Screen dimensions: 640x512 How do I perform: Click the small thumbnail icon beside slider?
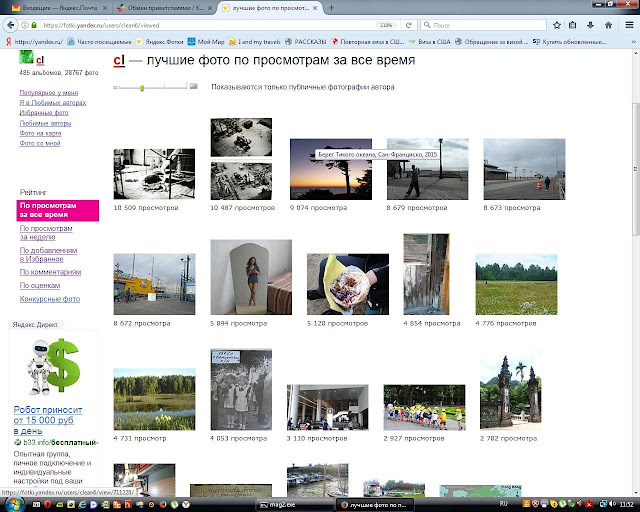pos(115,87)
